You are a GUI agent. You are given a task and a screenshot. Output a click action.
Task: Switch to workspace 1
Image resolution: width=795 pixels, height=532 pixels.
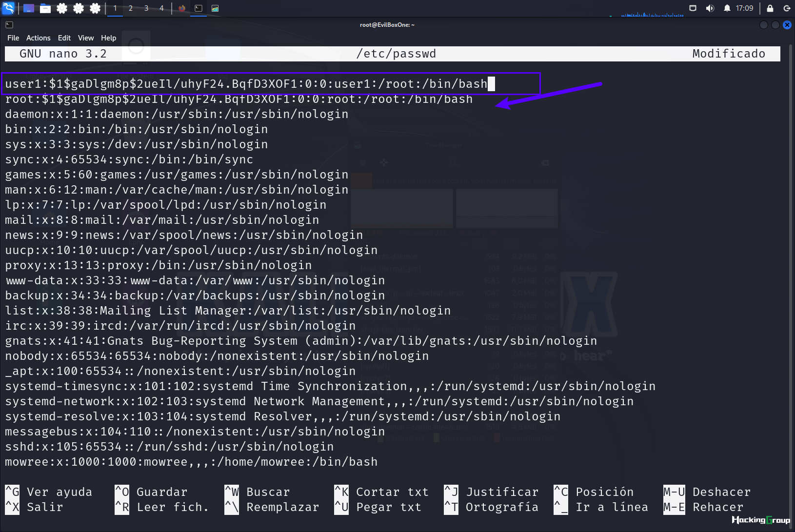pyautogui.click(x=115, y=8)
